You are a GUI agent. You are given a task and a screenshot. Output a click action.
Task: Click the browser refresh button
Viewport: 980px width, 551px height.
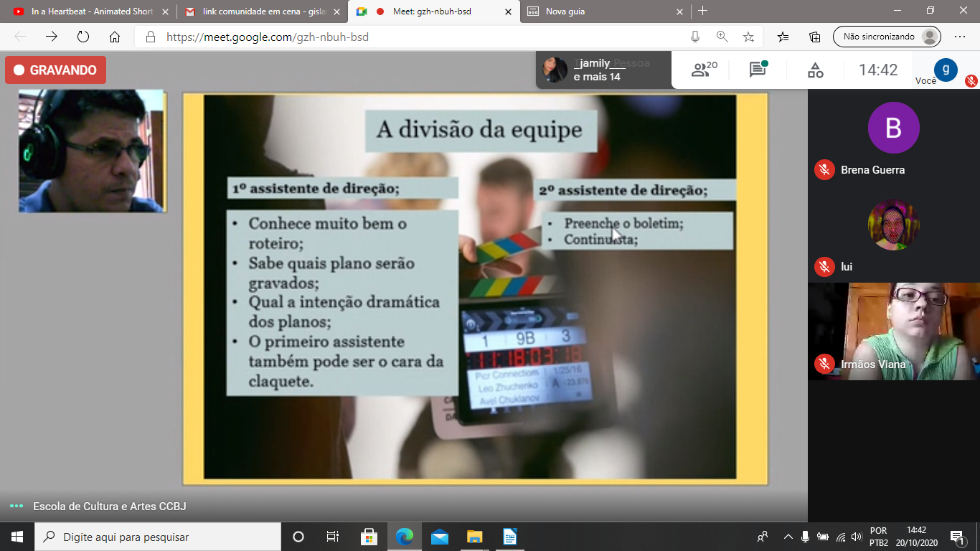(x=83, y=37)
